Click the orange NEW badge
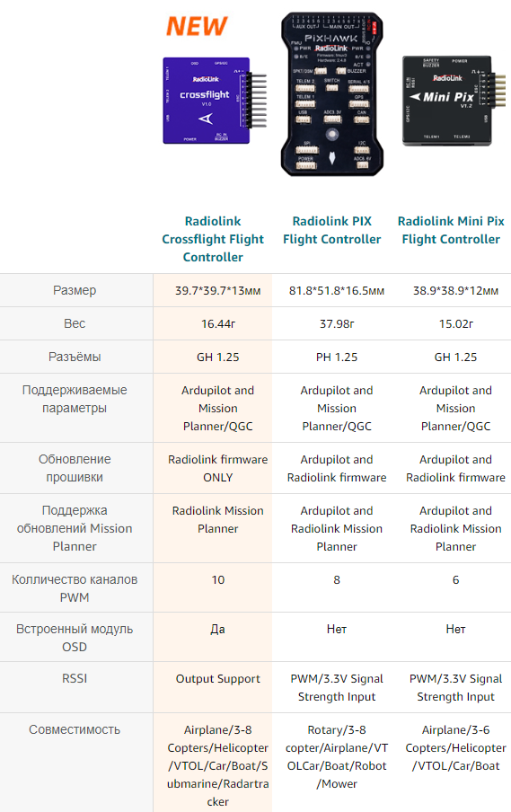The height and width of the screenshot is (812, 511). [x=197, y=26]
